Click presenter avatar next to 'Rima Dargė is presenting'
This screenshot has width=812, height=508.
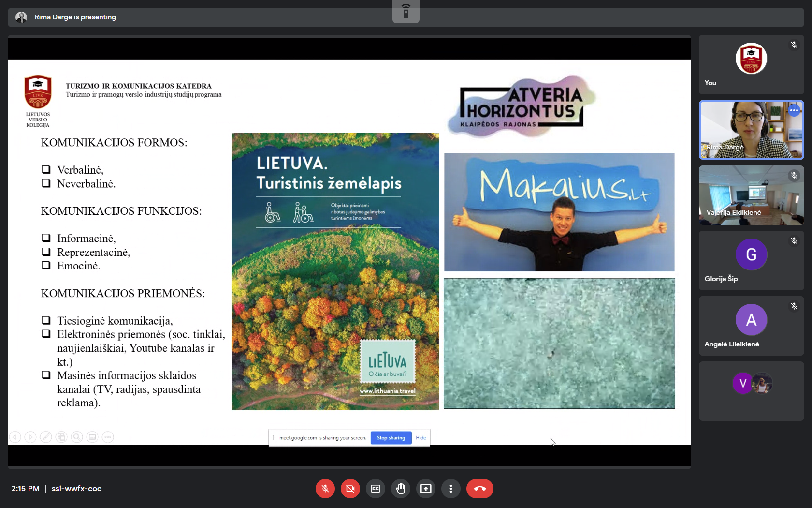(21, 17)
